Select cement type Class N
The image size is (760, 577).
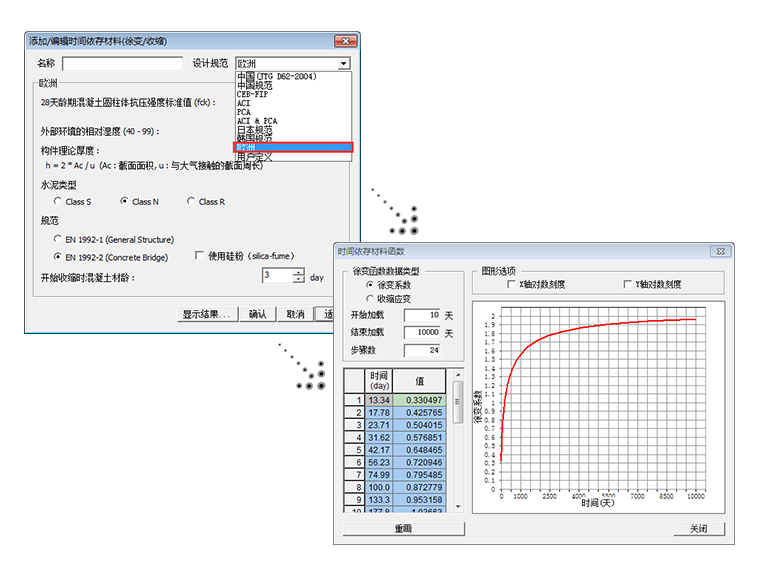pos(124,201)
